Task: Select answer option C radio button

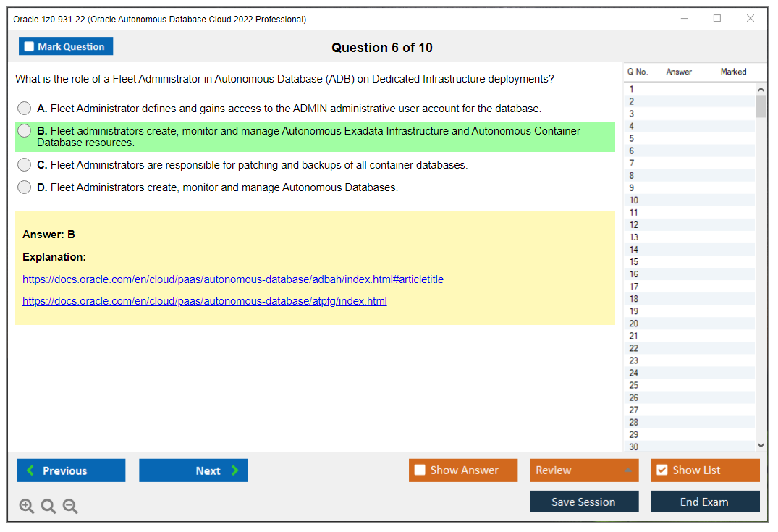Action: [x=24, y=164]
